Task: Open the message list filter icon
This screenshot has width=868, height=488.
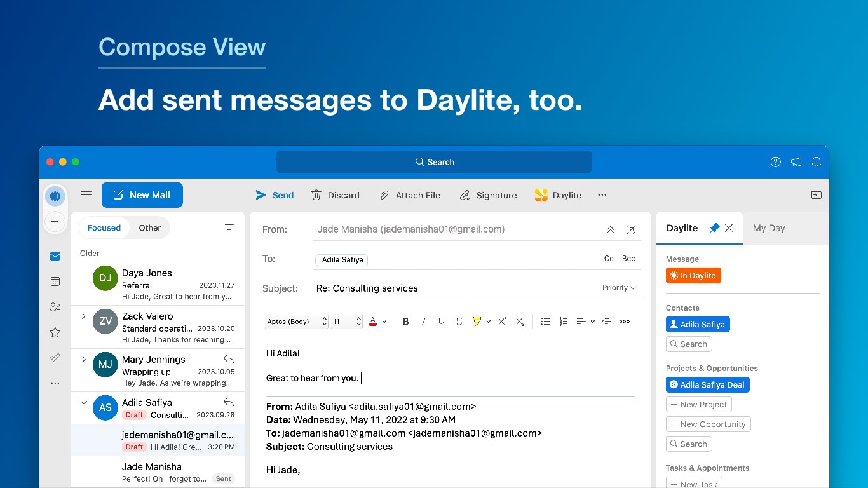Action: tap(229, 227)
